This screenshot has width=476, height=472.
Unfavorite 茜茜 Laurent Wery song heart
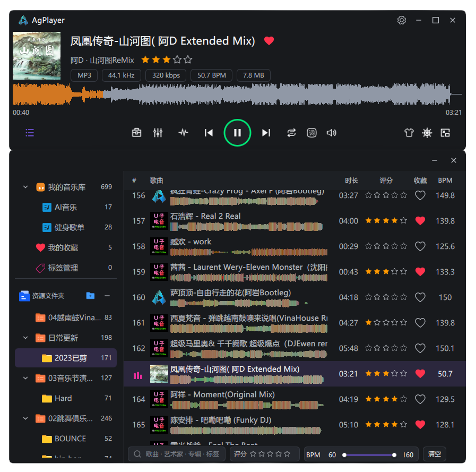pyautogui.click(x=420, y=272)
